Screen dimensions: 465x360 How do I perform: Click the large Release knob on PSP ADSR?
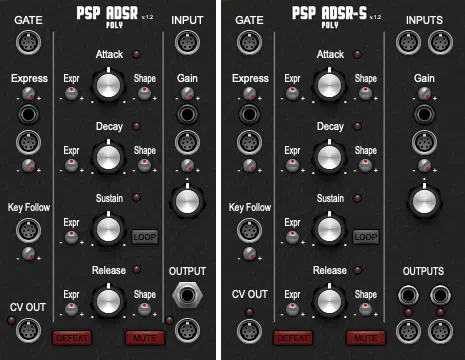pyautogui.click(x=108, y=301)
